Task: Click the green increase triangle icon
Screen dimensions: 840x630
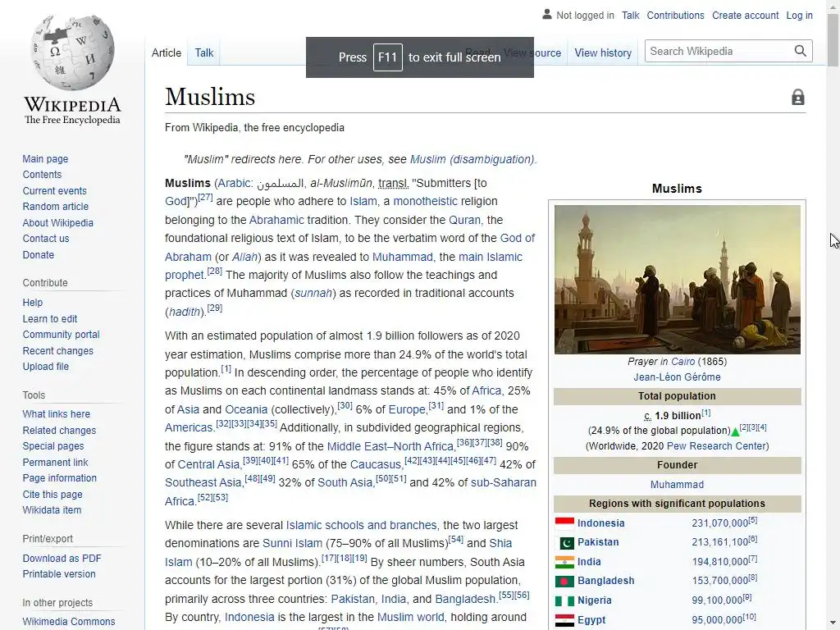Action: 735,431
